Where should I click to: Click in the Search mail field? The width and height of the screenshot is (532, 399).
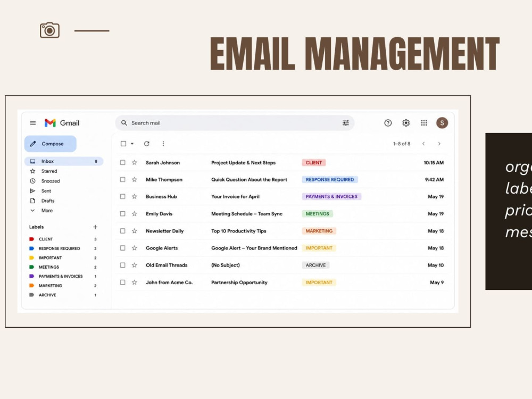tap(234, 123)
